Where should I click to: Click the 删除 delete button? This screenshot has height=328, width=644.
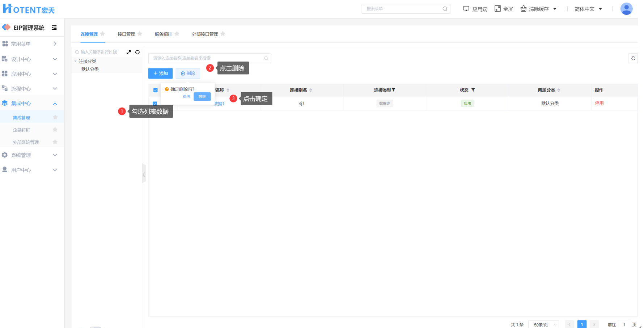click(x=188, y=73)
